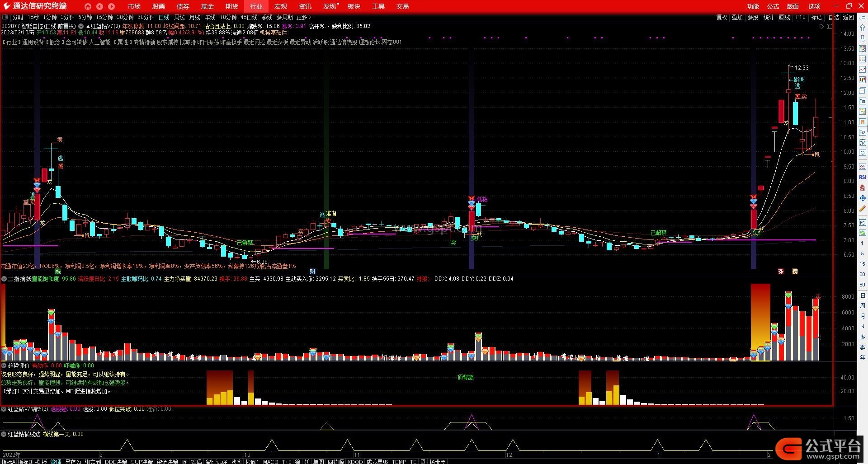Image resolution: width=868 pixels, height=464 pixels.
Task: Select the pencil drawing tool icon
Action: coord(863,208)
